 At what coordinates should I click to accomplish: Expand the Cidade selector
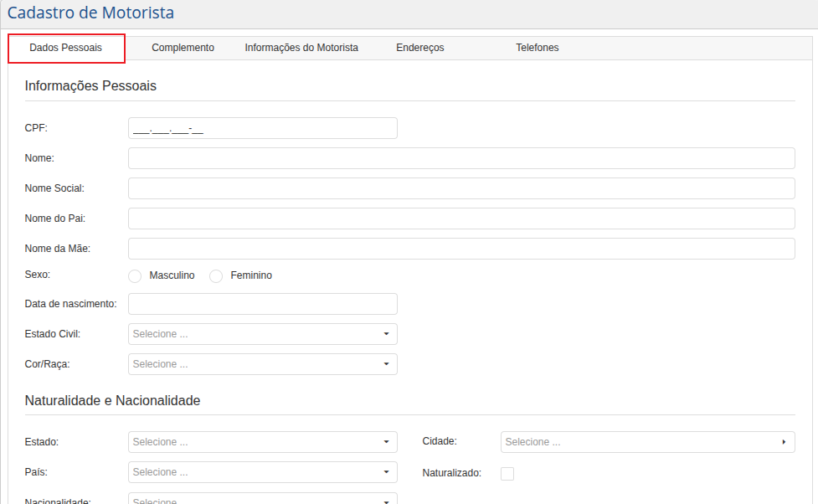click(x=647, y=442)
